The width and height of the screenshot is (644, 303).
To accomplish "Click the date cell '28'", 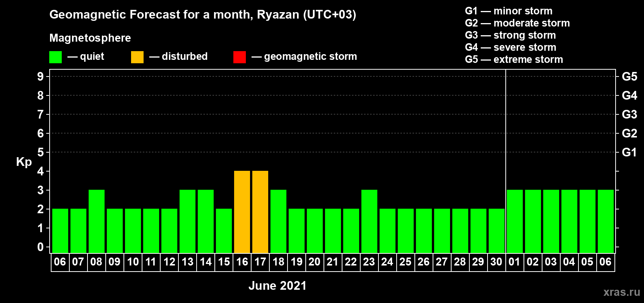I will (460, 262).
